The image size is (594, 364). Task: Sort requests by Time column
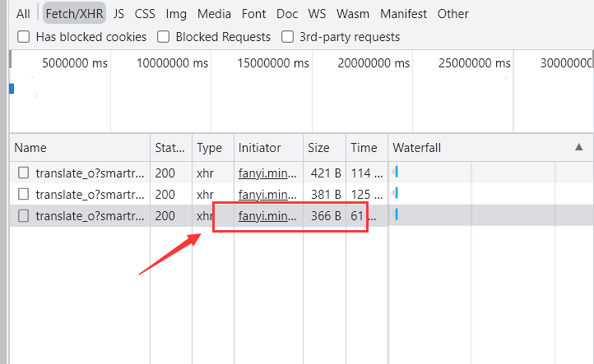pyautogui.click(x=364, y=148)
